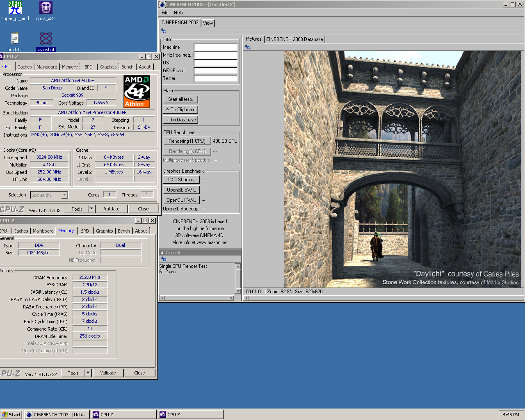This screenshot has height=420, width=525.
Task: Click the pin icon in the Pictures panel
Action: click(247, 47)
